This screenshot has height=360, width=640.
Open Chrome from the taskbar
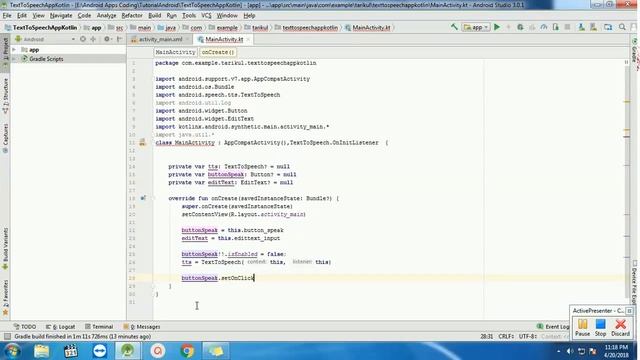187,351
